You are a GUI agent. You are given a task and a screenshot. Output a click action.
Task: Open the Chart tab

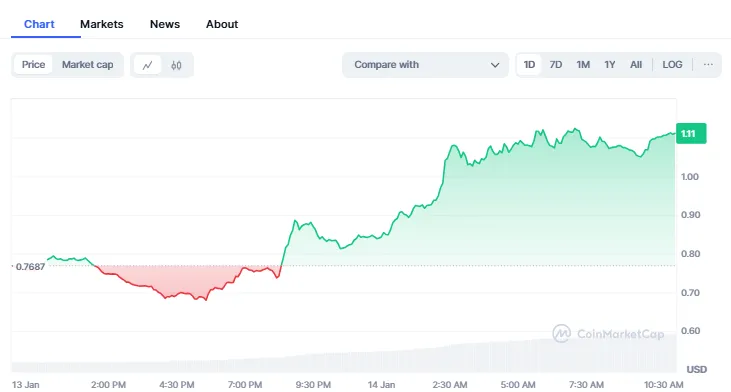pyautogui.click(x=39, y=24)
